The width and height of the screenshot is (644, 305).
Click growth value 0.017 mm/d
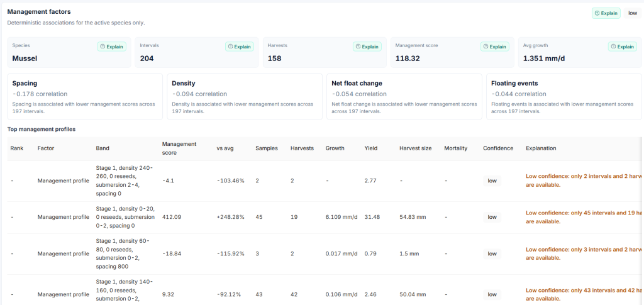coord(341,253)
